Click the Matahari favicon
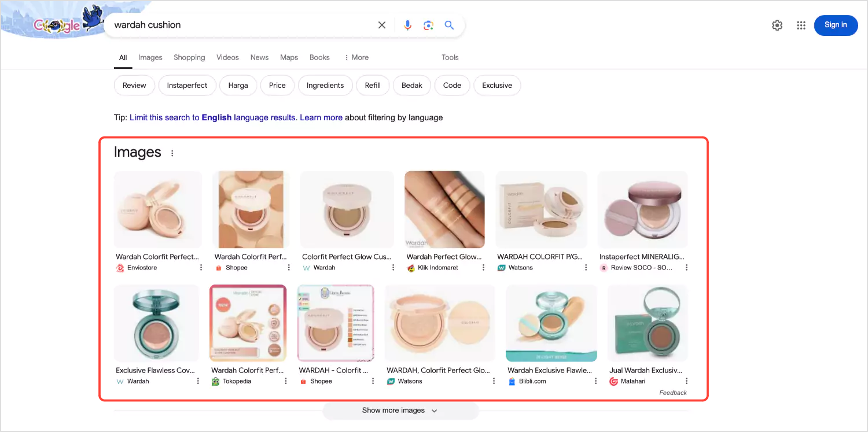 click(613, 381)
